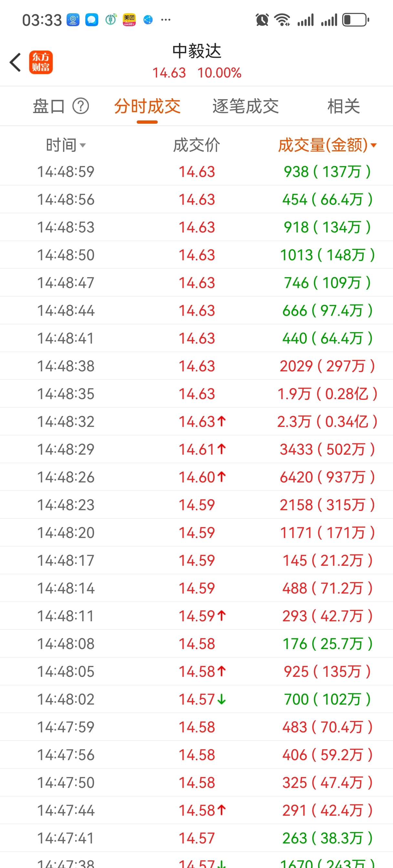Open the 相关 tab

click(x=344, y=106)
